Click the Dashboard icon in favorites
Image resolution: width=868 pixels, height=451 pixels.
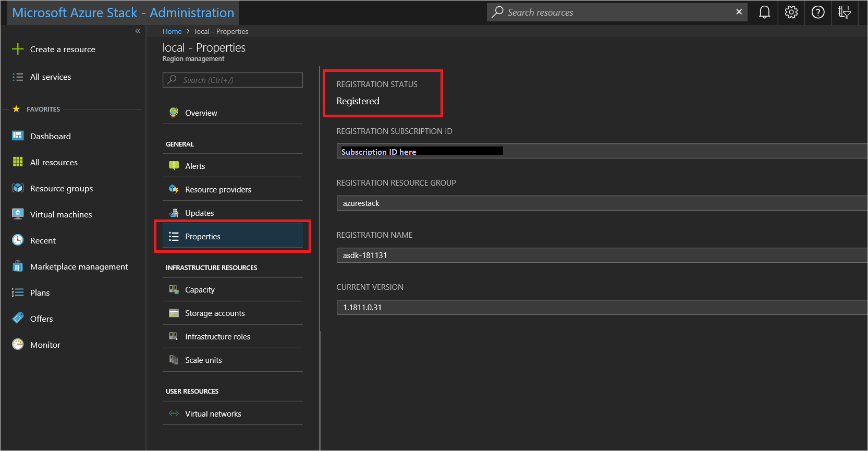(x=18, y=136)
